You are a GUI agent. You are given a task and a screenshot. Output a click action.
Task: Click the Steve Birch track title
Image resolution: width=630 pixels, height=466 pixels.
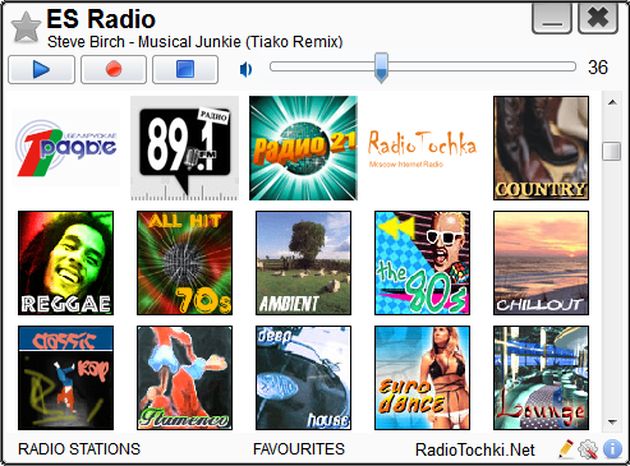pyautogui.click(x=195, y=42)
